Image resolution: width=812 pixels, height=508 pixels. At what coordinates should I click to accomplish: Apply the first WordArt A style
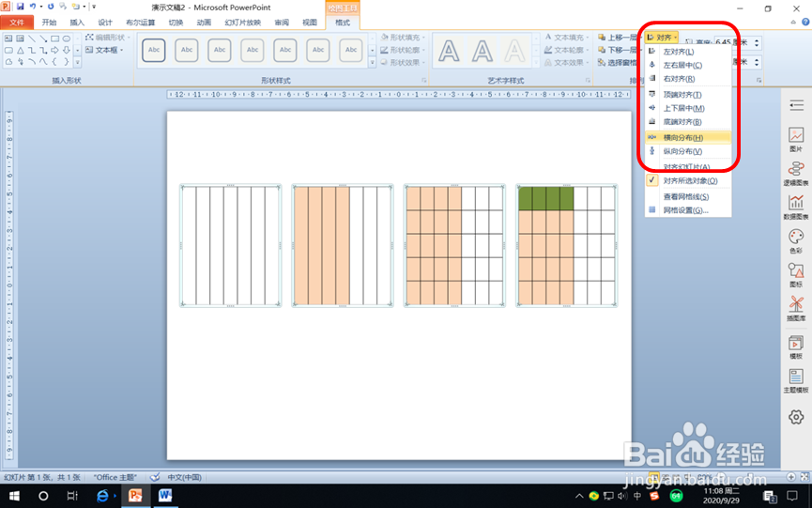click(449, 52)
